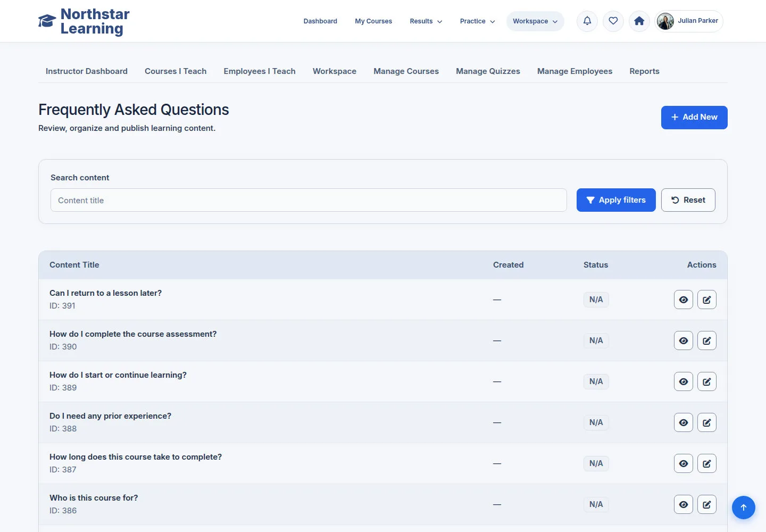Image resolution: width=766 pixels, height=532 pixels.
Task: Open My Courses
Action: 373,21
